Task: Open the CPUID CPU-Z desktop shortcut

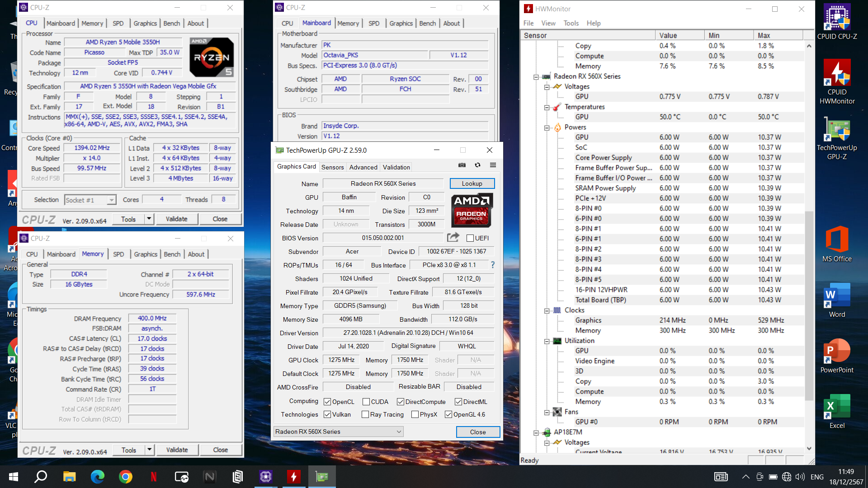Action: [837, 22]
